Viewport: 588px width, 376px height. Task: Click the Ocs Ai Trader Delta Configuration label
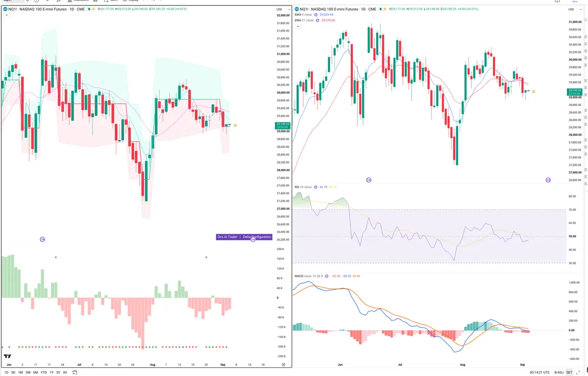coord(244,237)
